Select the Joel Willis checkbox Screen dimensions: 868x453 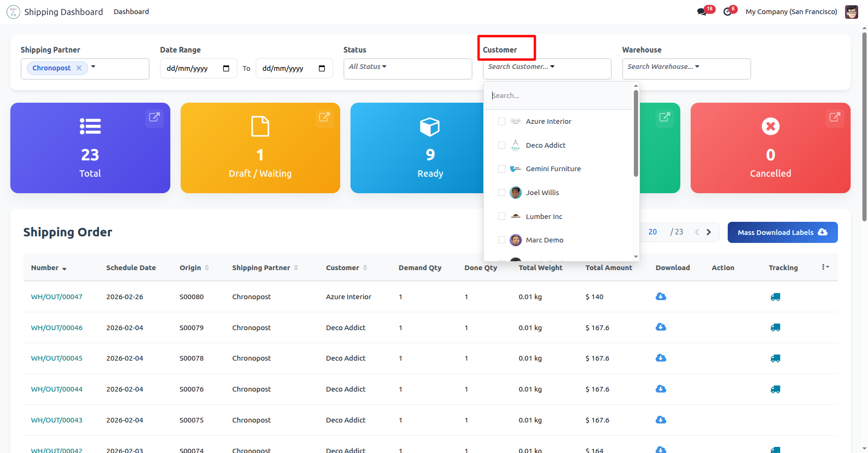coord(502,193)
